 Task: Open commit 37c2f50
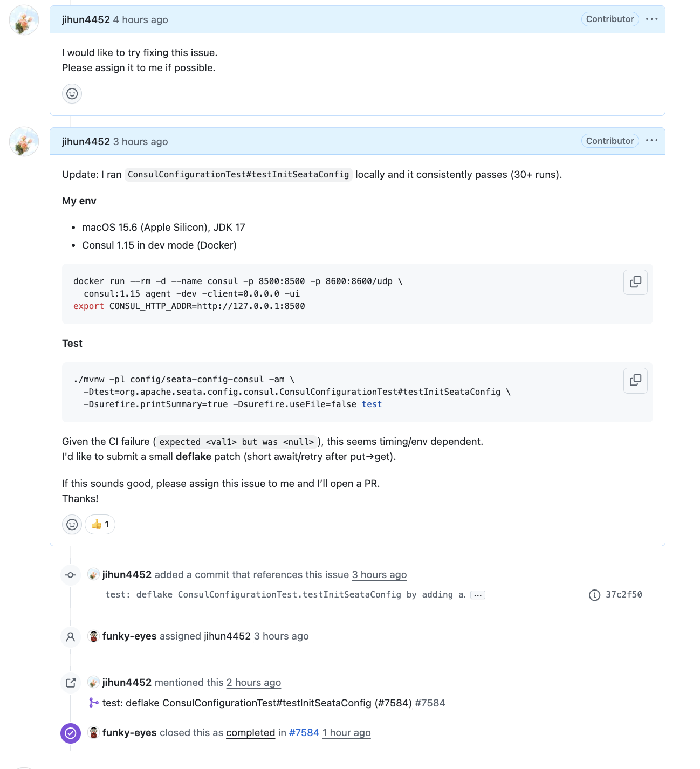pos(623,594)
